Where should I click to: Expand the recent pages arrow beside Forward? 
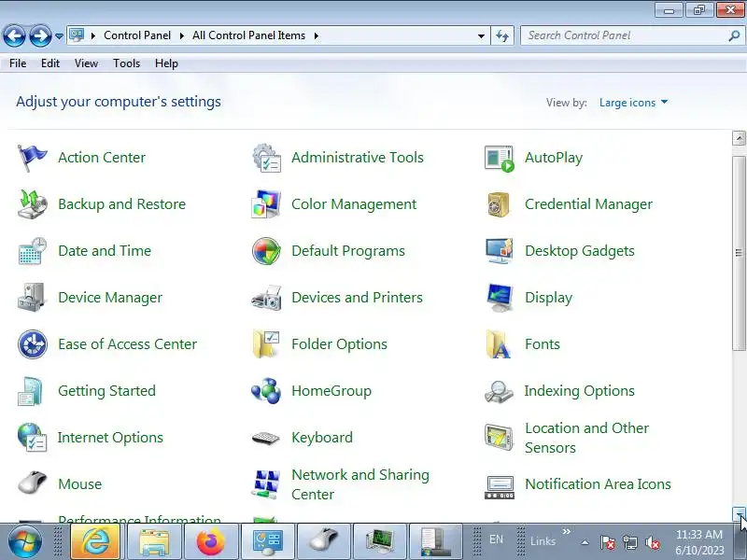point(59,35)
